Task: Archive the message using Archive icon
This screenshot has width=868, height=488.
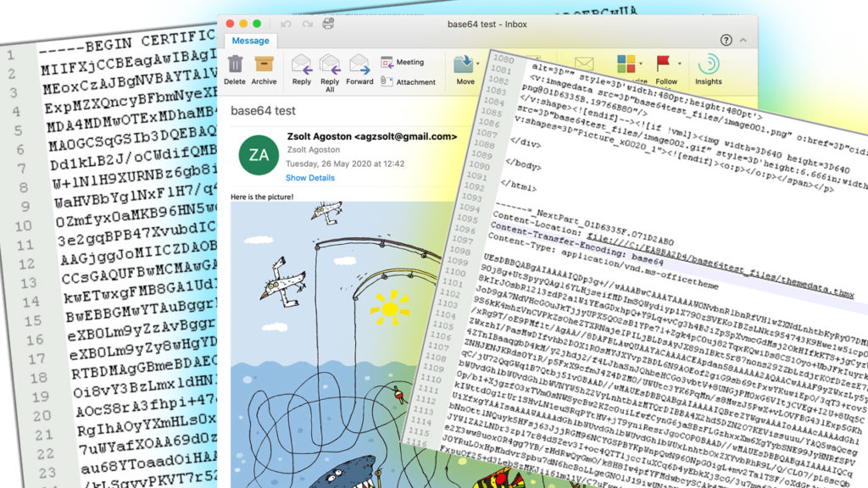Action: [264, 65]
